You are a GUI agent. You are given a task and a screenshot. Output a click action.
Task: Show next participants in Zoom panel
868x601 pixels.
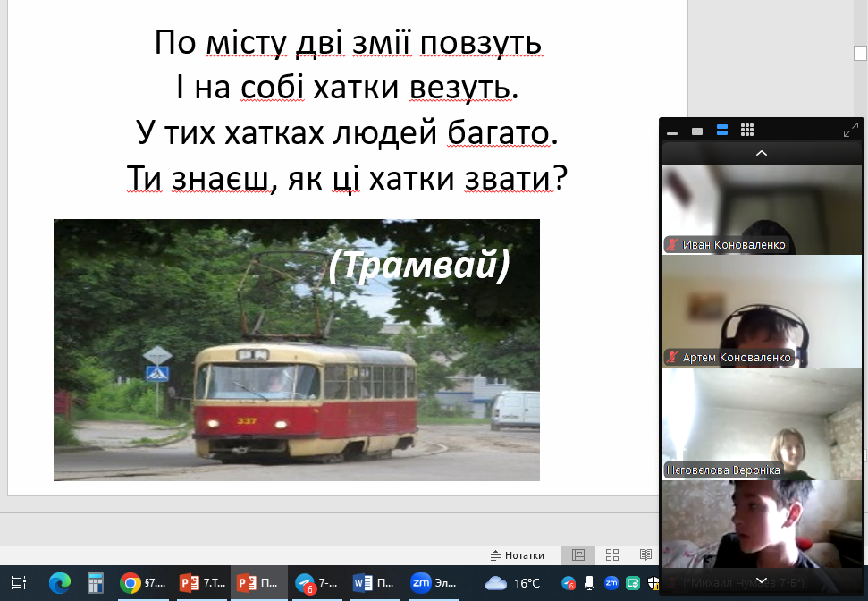tap(762, 580)
